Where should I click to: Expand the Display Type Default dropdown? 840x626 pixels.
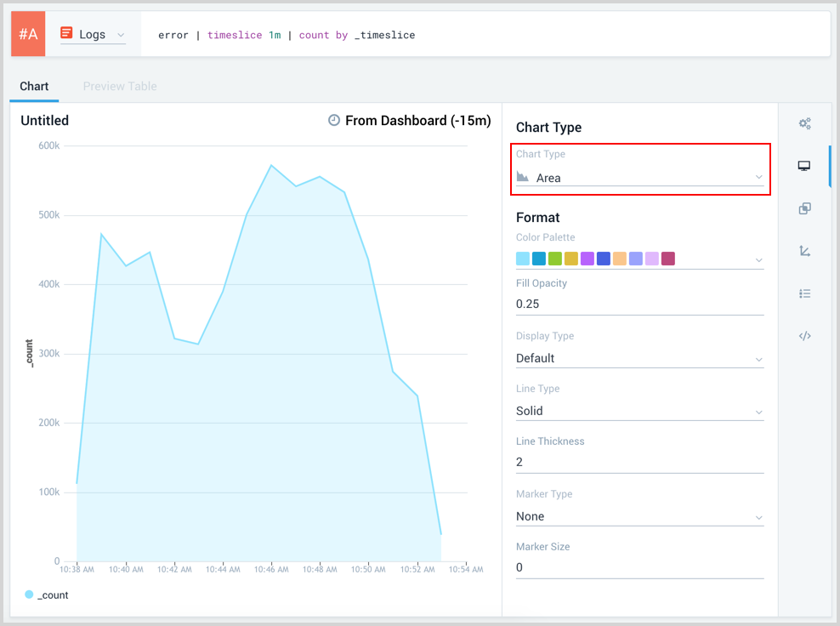(639, 358)
